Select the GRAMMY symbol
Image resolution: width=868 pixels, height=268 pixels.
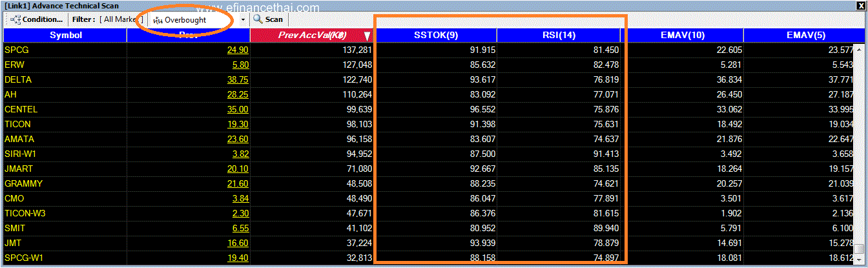(x=23, y=183)
